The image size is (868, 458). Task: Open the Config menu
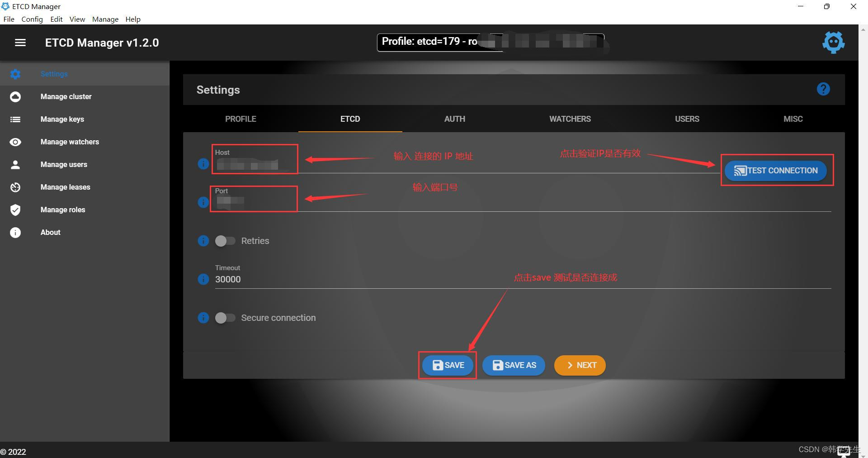pos(32,19)
